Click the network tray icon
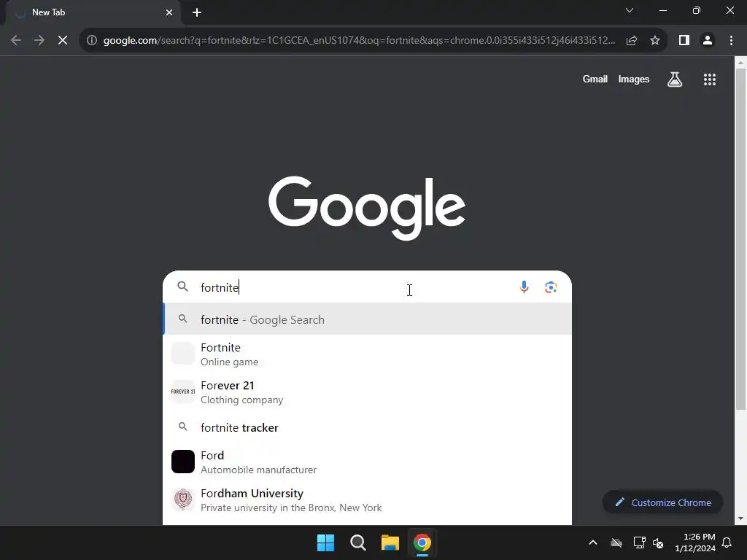This screenshot has height=560, width=747. 639,542
